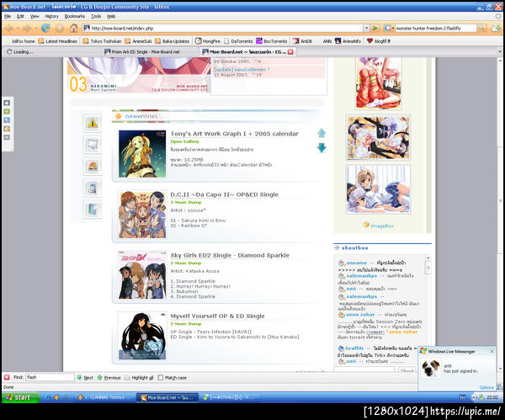Click the browser Back arrow button
Screen dimensions: 505x420
point(9,29)
